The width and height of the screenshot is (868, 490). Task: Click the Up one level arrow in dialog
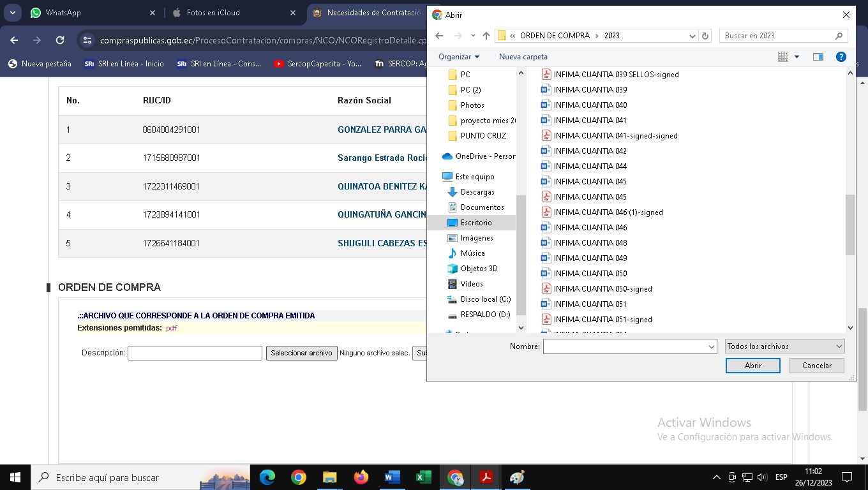[486, 36]
